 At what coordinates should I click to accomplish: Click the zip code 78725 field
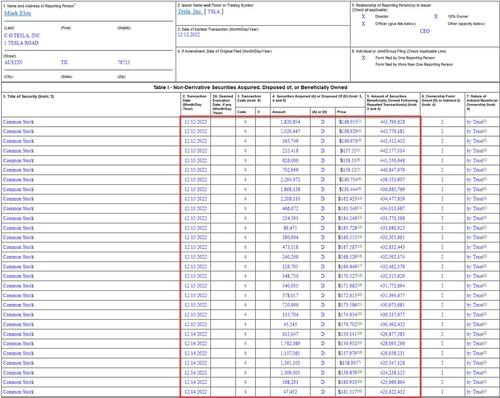pos(124,62)
